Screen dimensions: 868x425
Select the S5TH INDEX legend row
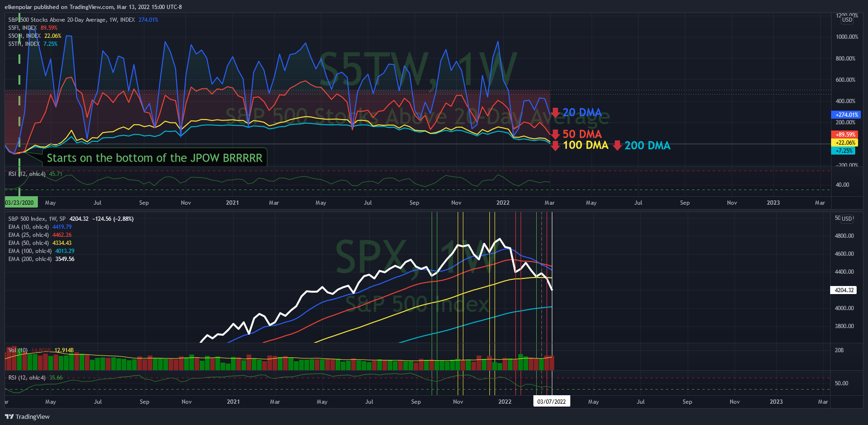tap(33, 44)
